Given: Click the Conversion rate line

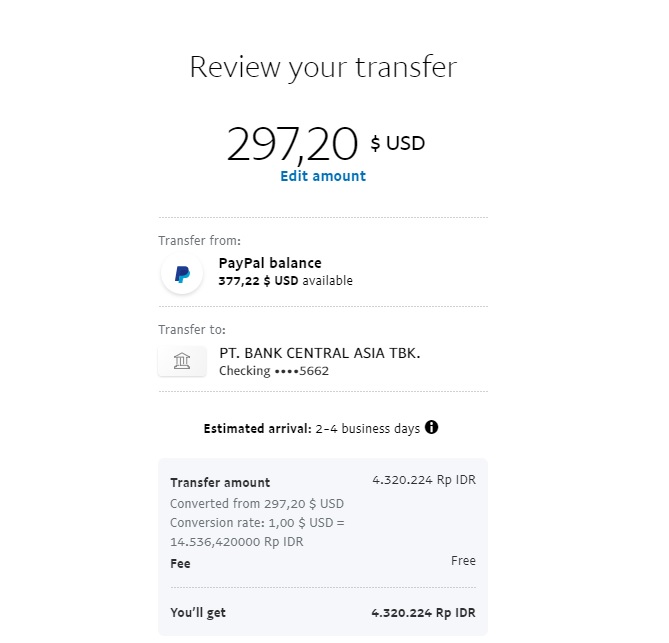Looking at the screenshot, I should click(257, 523).
